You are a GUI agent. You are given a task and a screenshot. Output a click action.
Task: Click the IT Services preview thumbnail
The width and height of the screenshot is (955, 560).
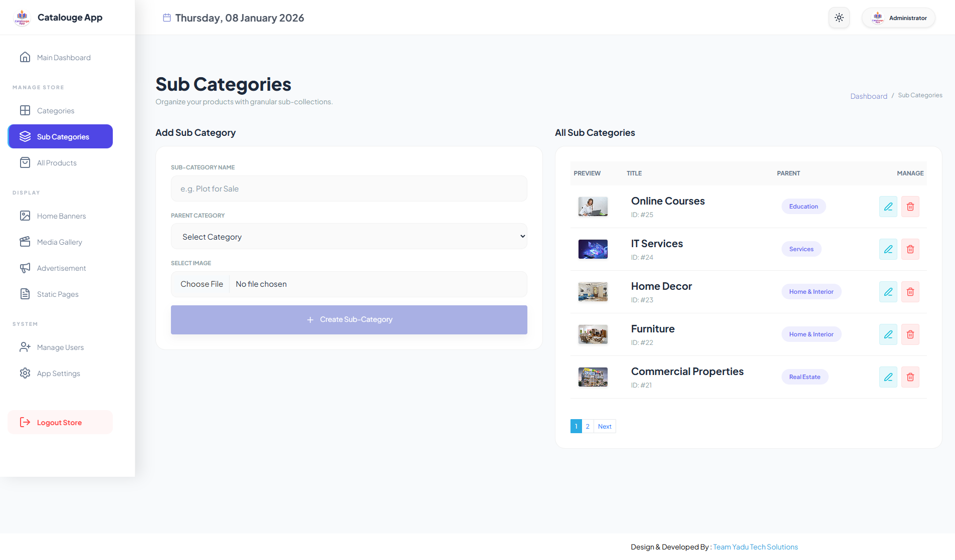(593, 249)
